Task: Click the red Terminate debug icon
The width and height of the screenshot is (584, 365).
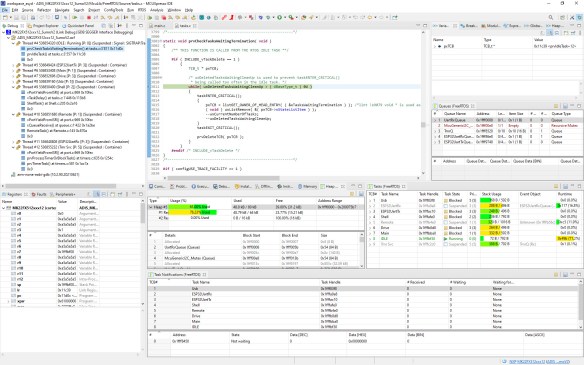Action: point(89,18)
